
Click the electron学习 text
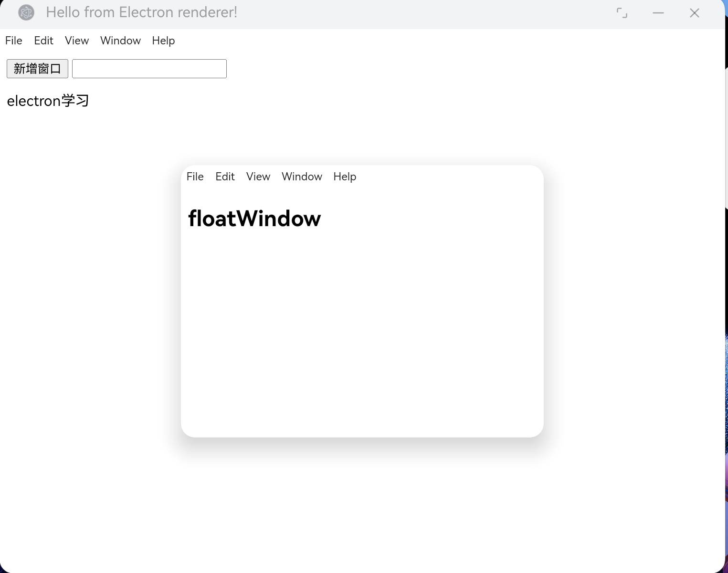click(48, 101)
